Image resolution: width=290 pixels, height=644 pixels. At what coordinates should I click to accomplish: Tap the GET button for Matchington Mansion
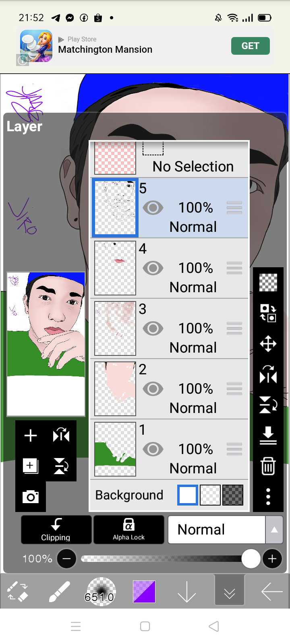[250, 46]
